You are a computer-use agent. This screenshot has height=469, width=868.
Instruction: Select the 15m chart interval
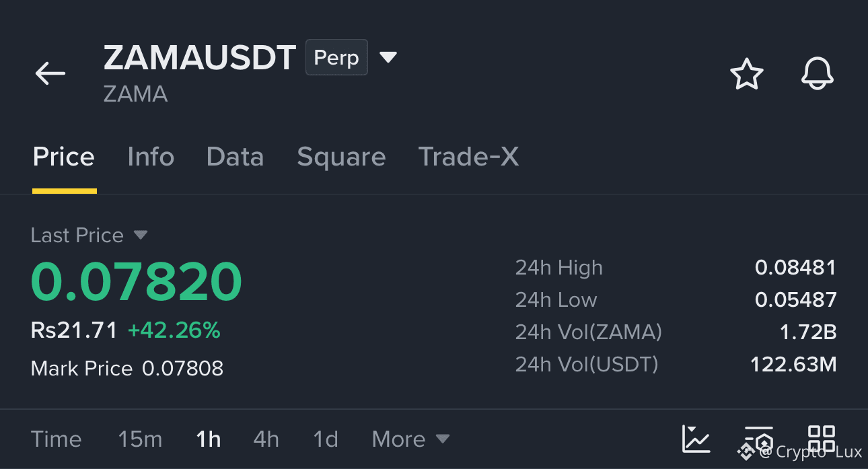pyautogui.click(x=140, y=439)
